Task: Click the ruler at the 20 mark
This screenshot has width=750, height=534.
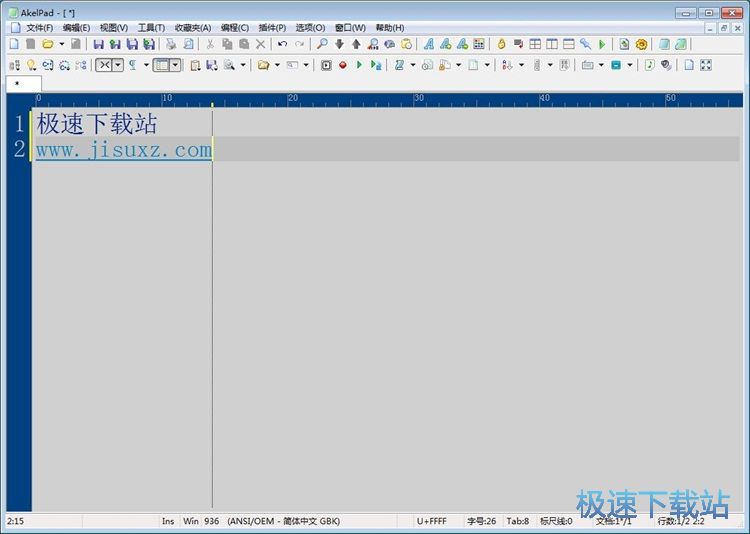Action: point(292,98)
